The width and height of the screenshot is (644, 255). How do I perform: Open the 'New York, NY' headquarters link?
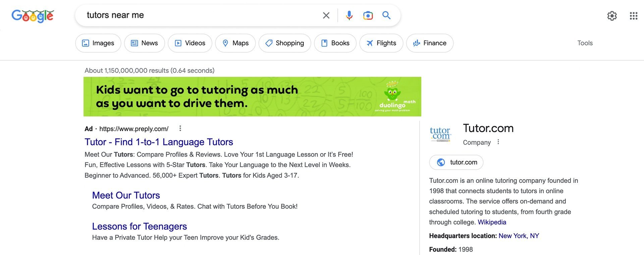click(x=519, y=236)
